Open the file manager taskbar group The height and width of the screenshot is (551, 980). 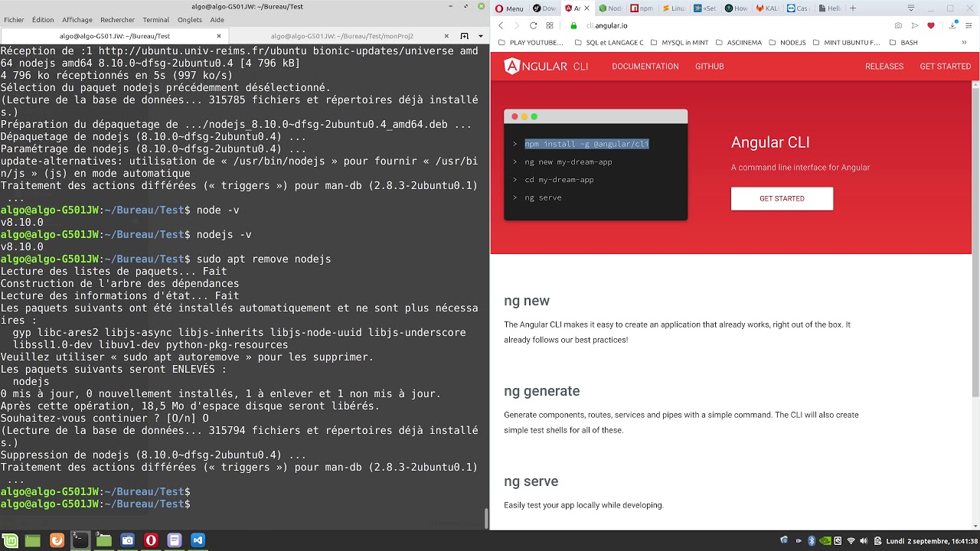[x=104, y=540]
